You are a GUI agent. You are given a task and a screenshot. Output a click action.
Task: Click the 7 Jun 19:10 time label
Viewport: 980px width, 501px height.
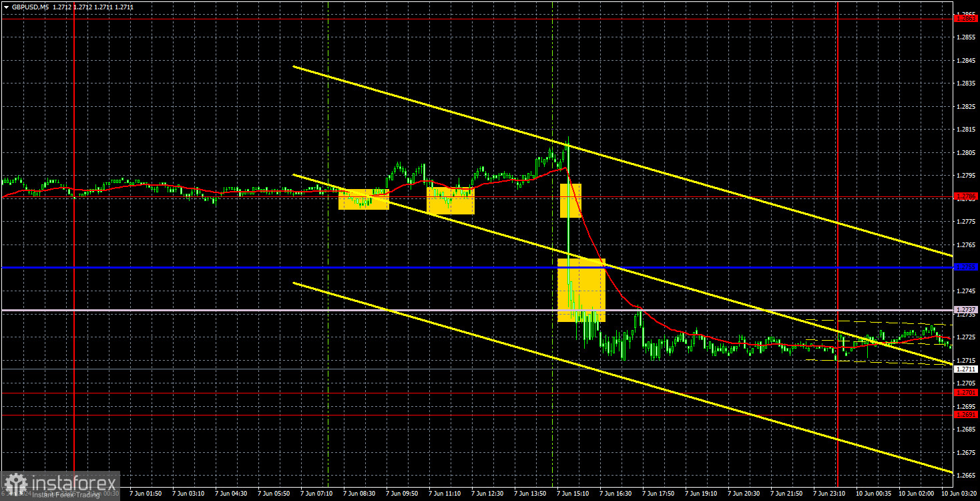click(x=702, y=494)
